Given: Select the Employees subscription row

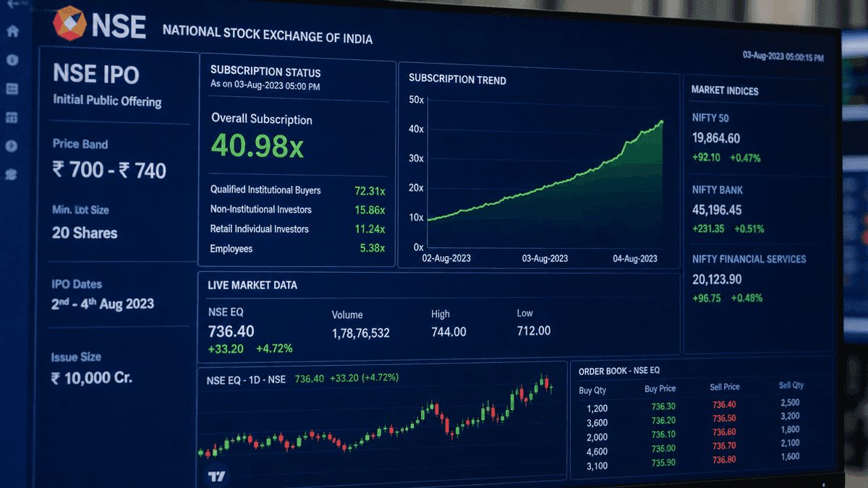Looking at the screenshot, I should coord(297,249).
